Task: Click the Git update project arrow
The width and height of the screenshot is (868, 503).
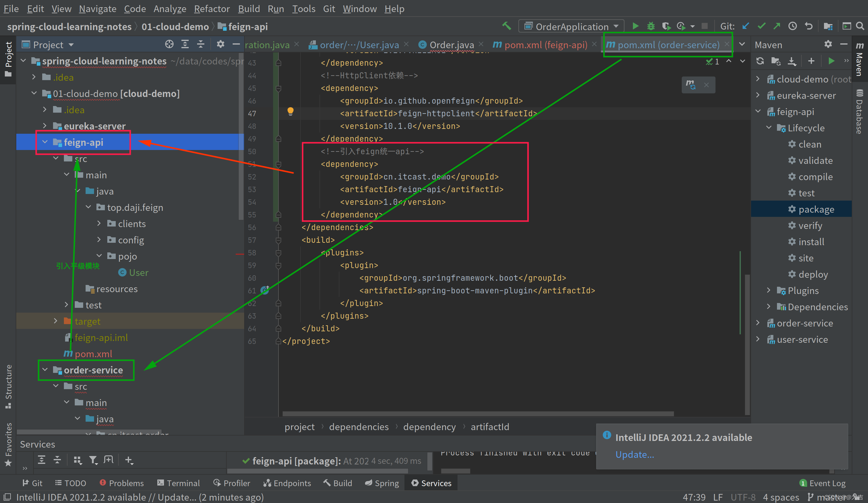Action: 746,26
